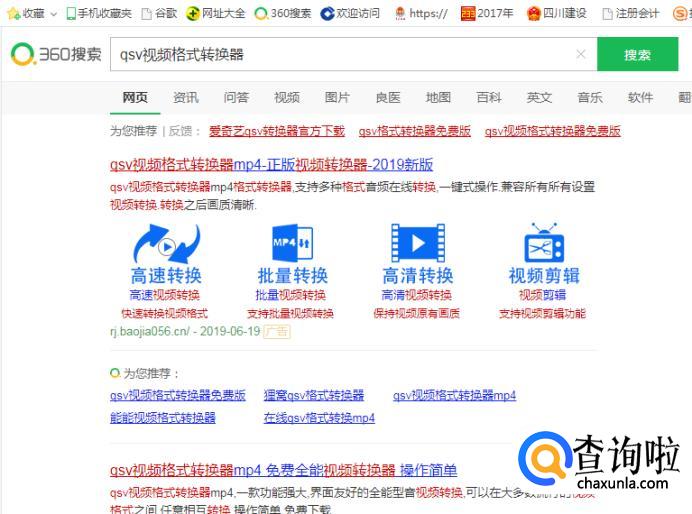
Task: Open 狸窝qsv格式转换器 recommendation
Action: 314,395
